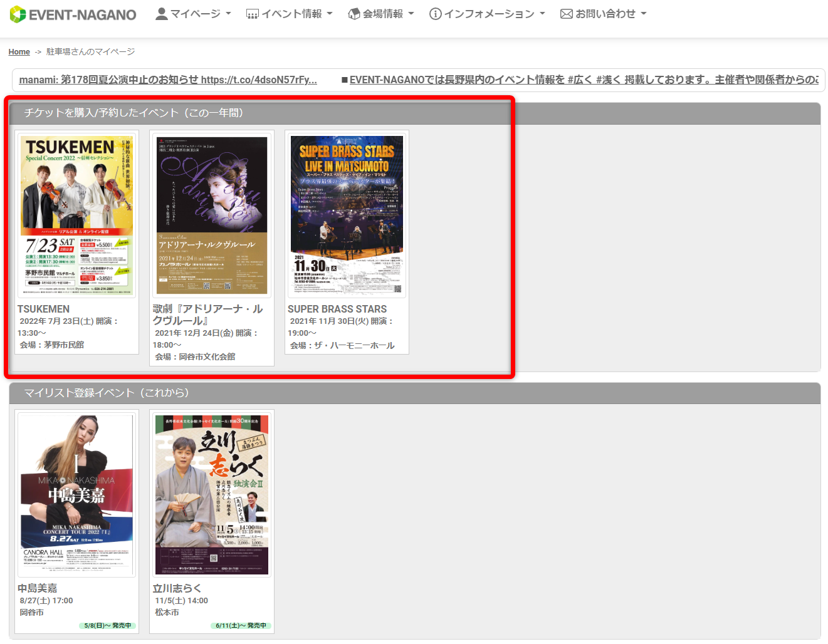
Task: Click the 松本市 location text
Action: 167,612
